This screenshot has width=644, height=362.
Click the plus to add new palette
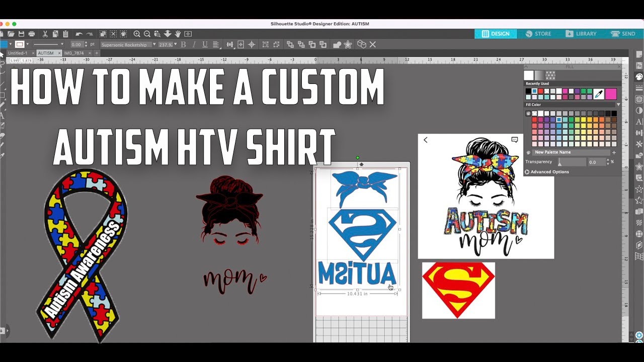coord(614,152)
